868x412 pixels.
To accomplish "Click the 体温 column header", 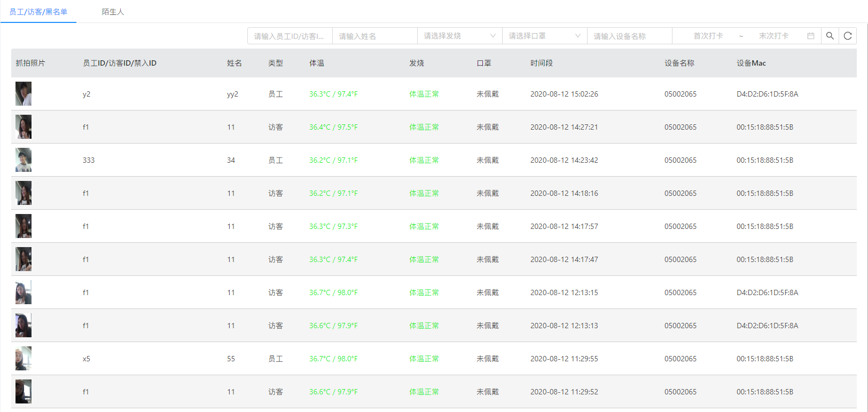I will click(x=317, y=63).
